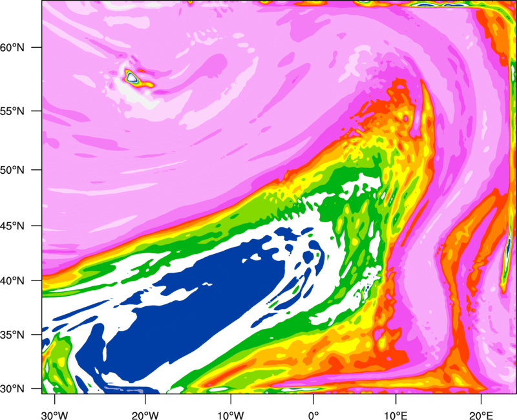This screenshot has height=420, width=517.
Task: Click the 40°N latitude label
Action: coord(12,281)
